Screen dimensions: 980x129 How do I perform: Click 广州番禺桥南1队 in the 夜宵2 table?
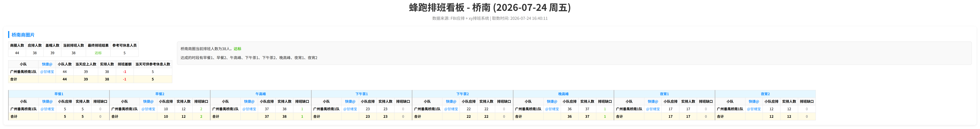point(730,109)
